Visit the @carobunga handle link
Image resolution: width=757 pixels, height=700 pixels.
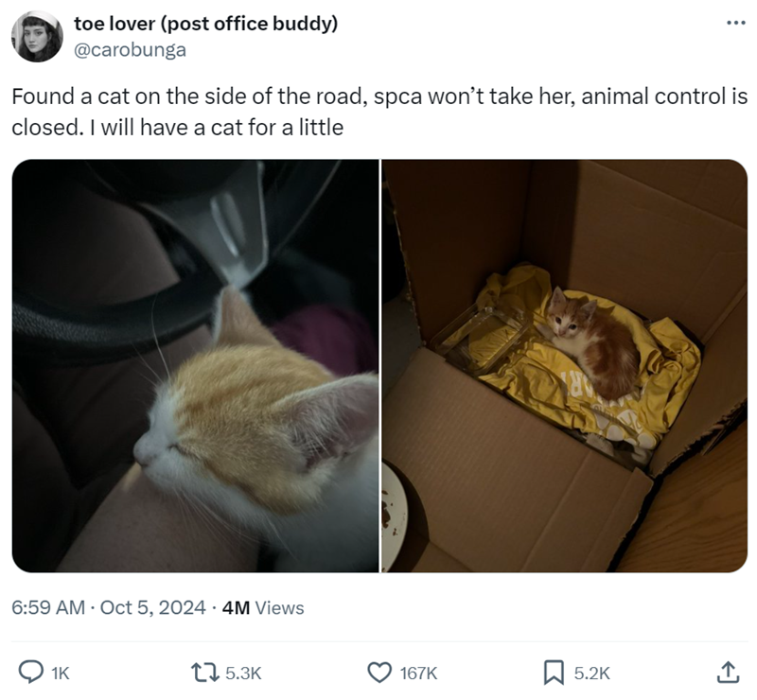(x=129, y=49)
